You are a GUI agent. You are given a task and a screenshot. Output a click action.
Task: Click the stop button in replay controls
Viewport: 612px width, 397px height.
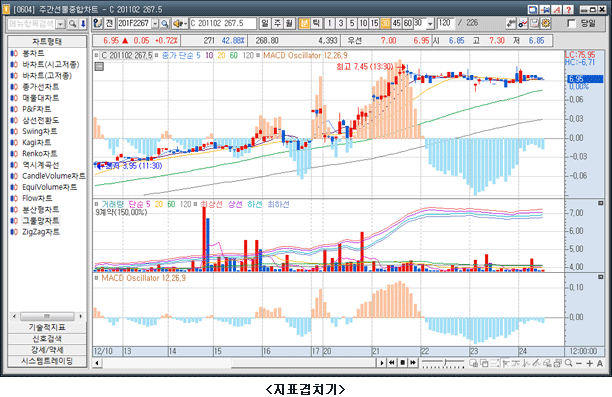[402, 363]
